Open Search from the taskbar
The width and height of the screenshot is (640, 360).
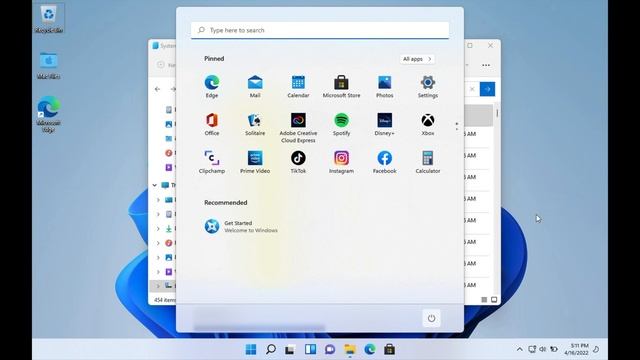(271, 349)
